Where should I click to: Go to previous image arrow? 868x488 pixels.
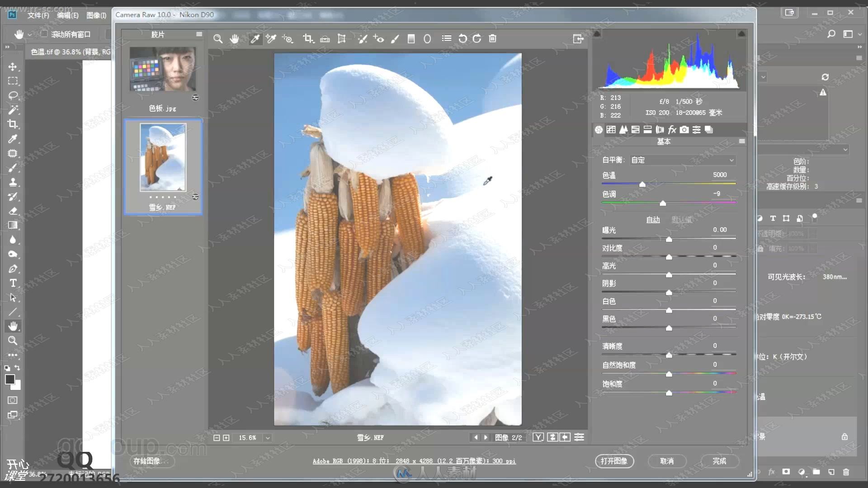[x=476, y=437]
